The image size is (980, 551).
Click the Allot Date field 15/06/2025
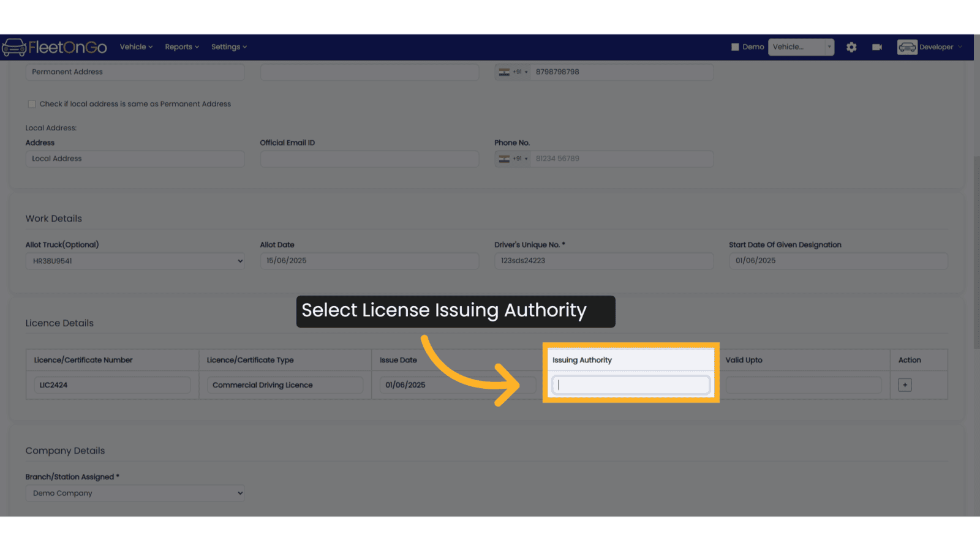(369, 261)
